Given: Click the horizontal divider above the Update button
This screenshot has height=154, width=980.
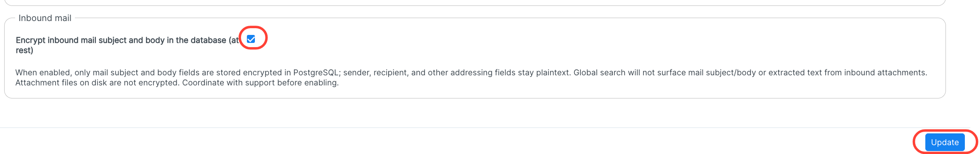Looking at the screenshot, I should tap(484, 127).
